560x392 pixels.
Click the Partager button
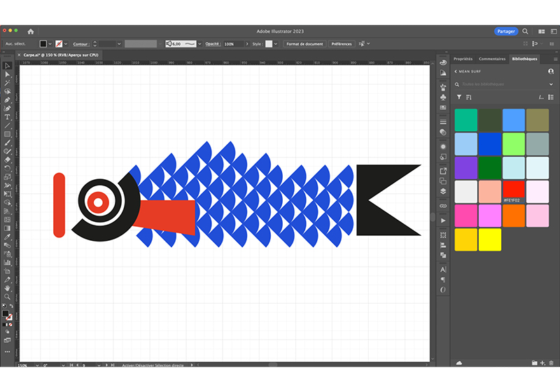tap(506, 31)
